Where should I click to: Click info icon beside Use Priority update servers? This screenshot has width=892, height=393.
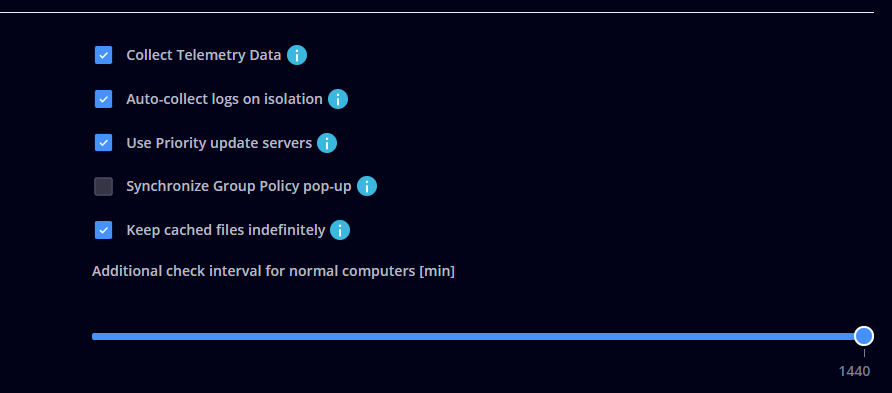tap(327, 143)
